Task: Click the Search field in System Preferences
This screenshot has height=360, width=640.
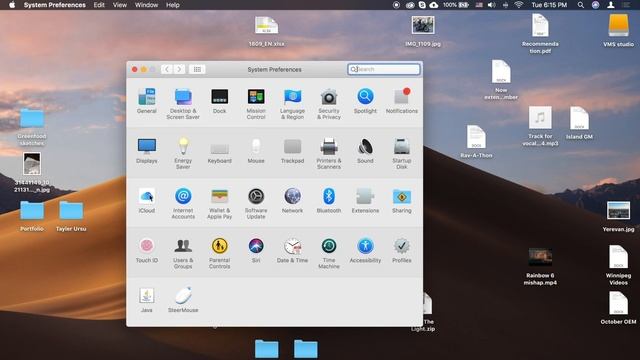Action: 384,69
